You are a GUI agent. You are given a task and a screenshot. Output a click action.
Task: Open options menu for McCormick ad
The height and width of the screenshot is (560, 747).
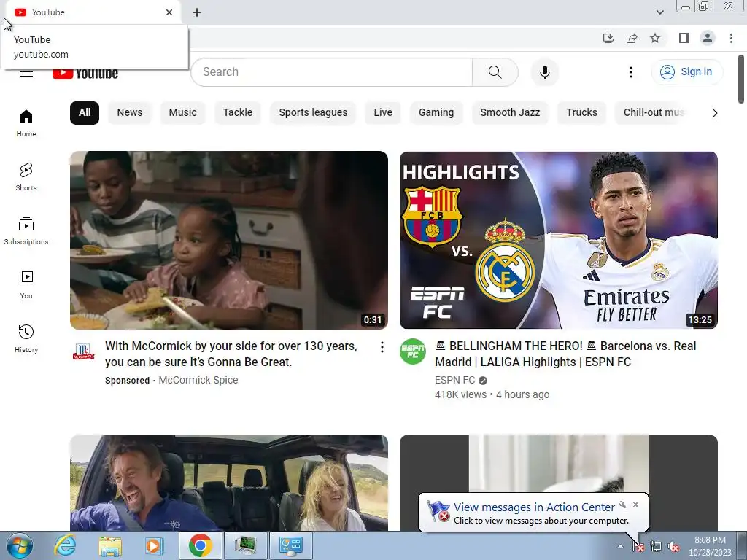click(382, 347)
